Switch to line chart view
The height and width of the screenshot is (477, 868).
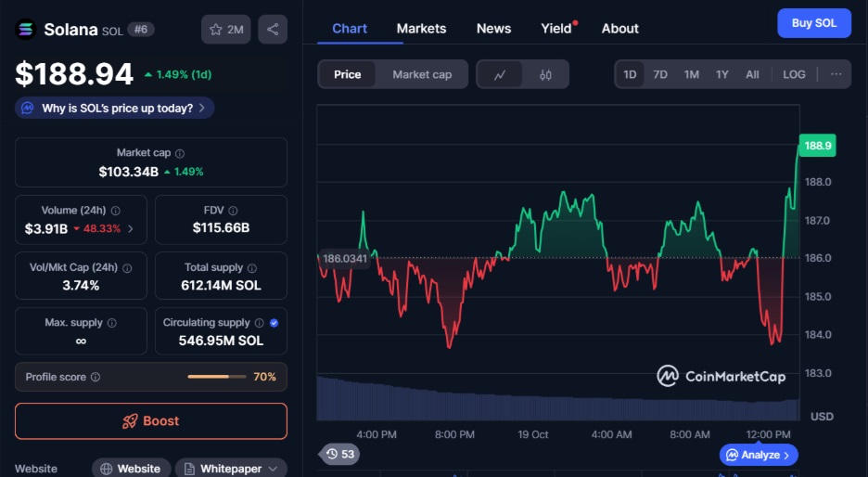[x=500, y=74]
